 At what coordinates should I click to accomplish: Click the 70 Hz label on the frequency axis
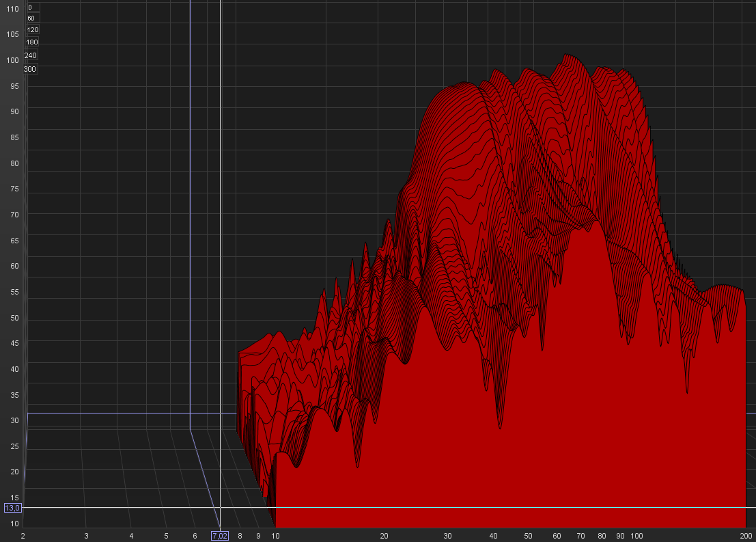coord(580,536)
